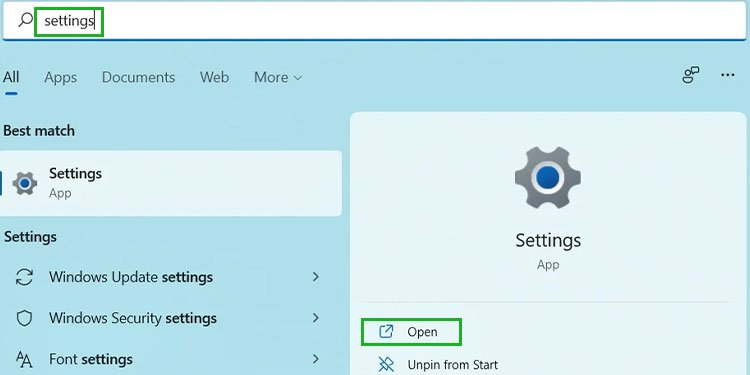Click the Font settings letter icon
The width and height of the screenshot is (750, 375).
(24, 358)
